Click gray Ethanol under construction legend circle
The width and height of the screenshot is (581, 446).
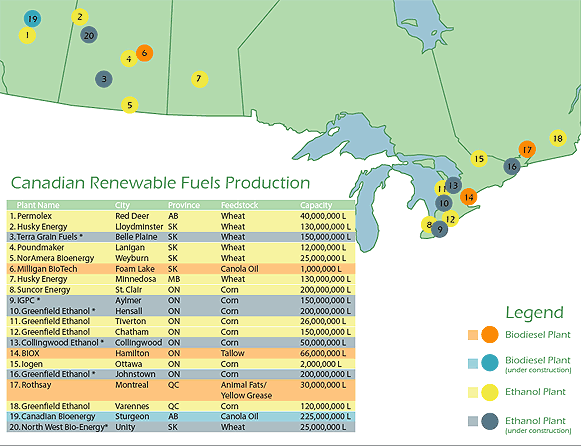(x=490, y=421)
